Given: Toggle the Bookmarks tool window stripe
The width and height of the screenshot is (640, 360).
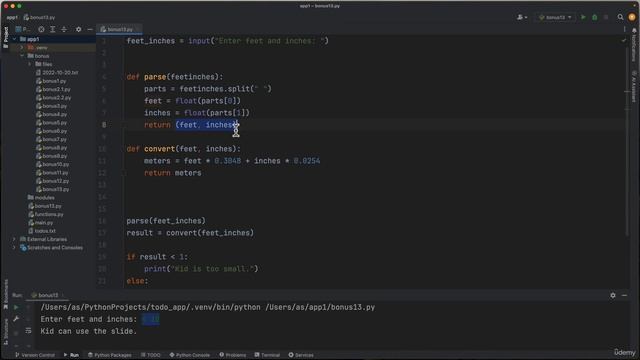Looking at the screenshot, I should coord(5,295).
